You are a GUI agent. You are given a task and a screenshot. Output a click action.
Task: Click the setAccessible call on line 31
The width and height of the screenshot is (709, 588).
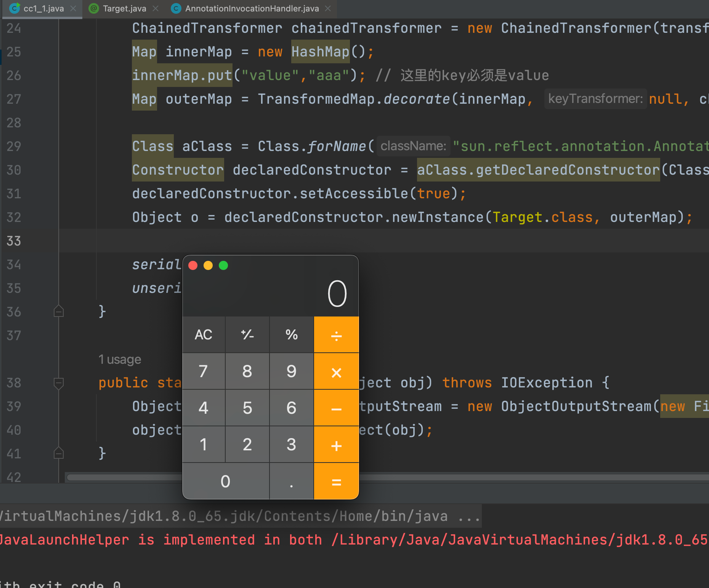(x=354, y=193)
